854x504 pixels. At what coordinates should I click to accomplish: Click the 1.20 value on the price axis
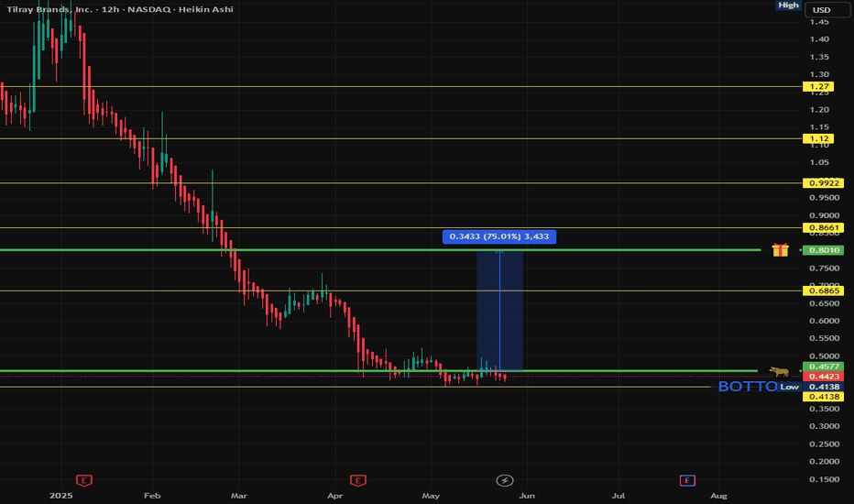click(x=819, y=110)
